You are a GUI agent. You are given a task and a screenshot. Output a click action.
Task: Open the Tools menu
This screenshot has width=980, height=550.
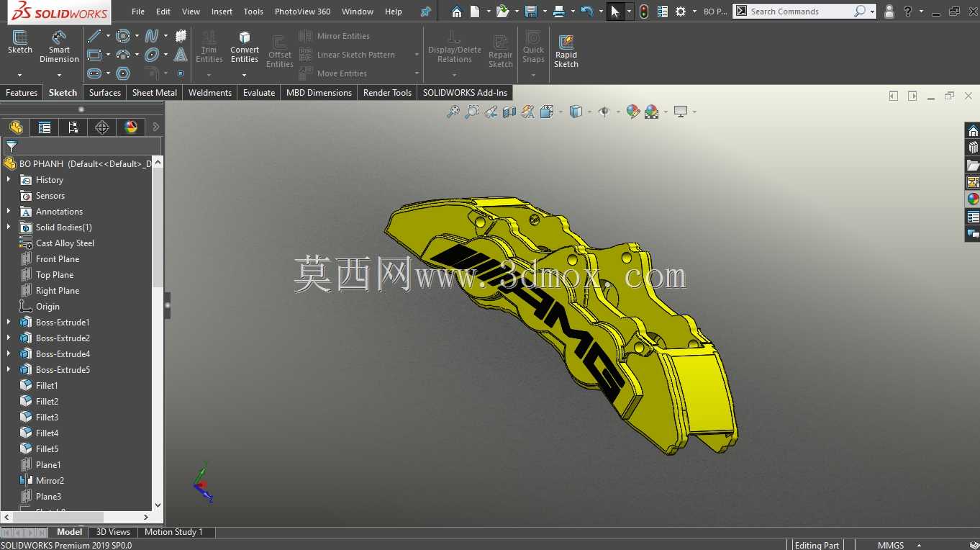click(x=253, y=12)
